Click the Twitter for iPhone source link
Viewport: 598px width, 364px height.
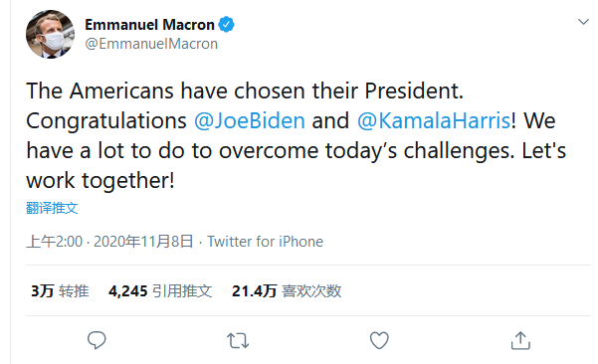coord(265,242)
